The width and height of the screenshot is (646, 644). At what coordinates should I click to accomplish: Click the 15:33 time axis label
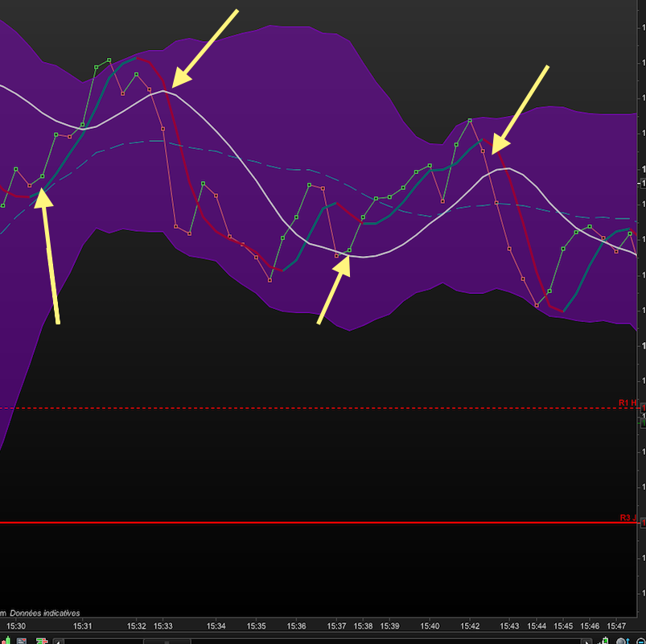coord(163,625)
